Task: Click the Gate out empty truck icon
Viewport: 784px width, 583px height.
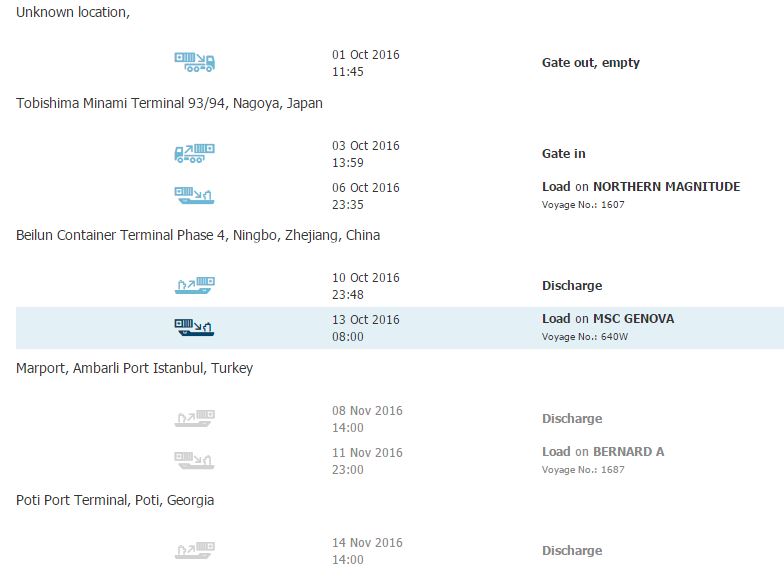Action: (194, 62)
